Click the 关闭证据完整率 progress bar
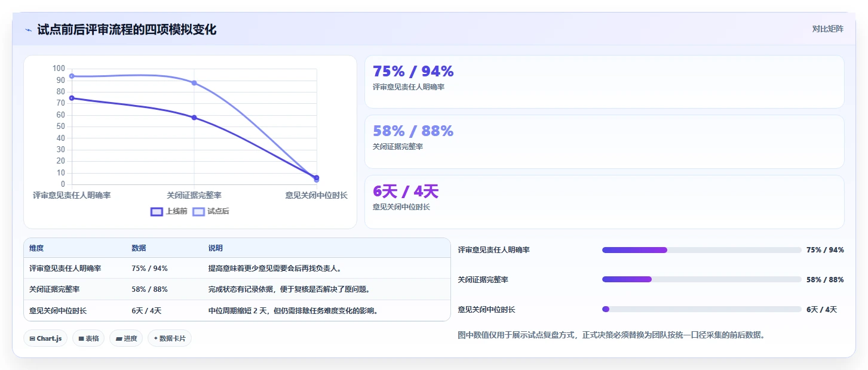The height and width of the screenshot is (370, 868). point(701,279)
